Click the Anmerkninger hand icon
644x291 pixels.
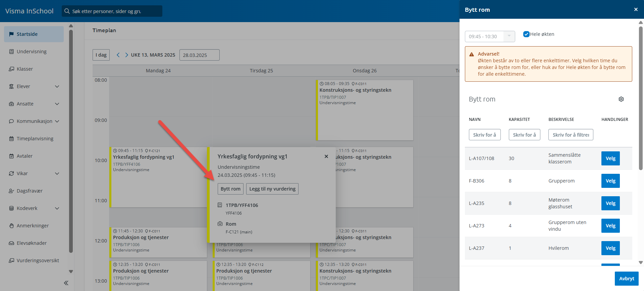pos(11,226)
